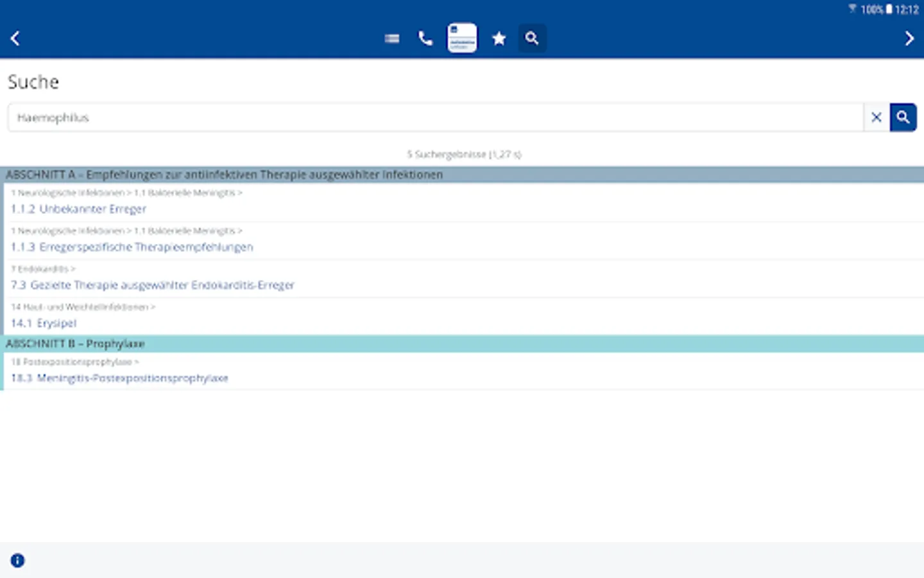Open the table of contents list icon
Screen dimensions: 924x578
[x=392, y=39]
